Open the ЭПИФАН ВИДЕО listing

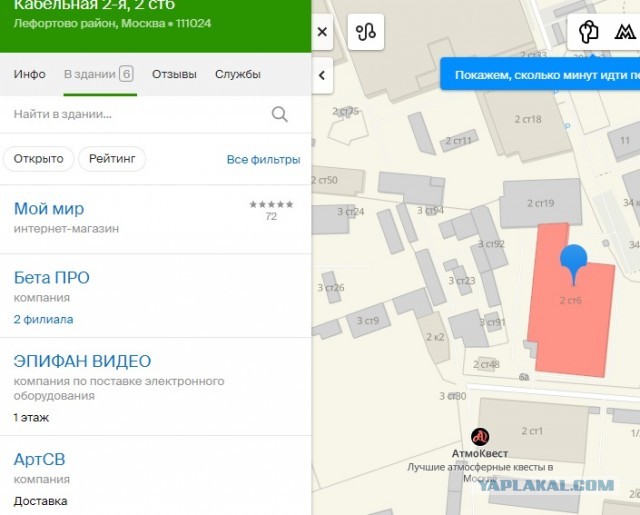(x=82, y=361)
